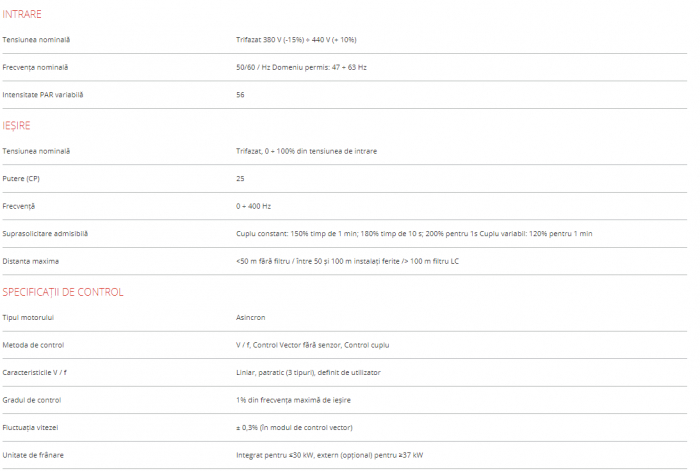Click the 0 ÷ 400 Hz output frequency value
The height and width of the screenshot is (471, 700).
(253, 206)
